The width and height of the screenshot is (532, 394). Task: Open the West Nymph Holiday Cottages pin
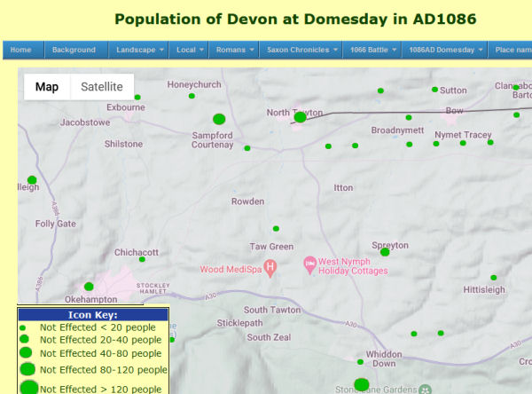(309, 263)
